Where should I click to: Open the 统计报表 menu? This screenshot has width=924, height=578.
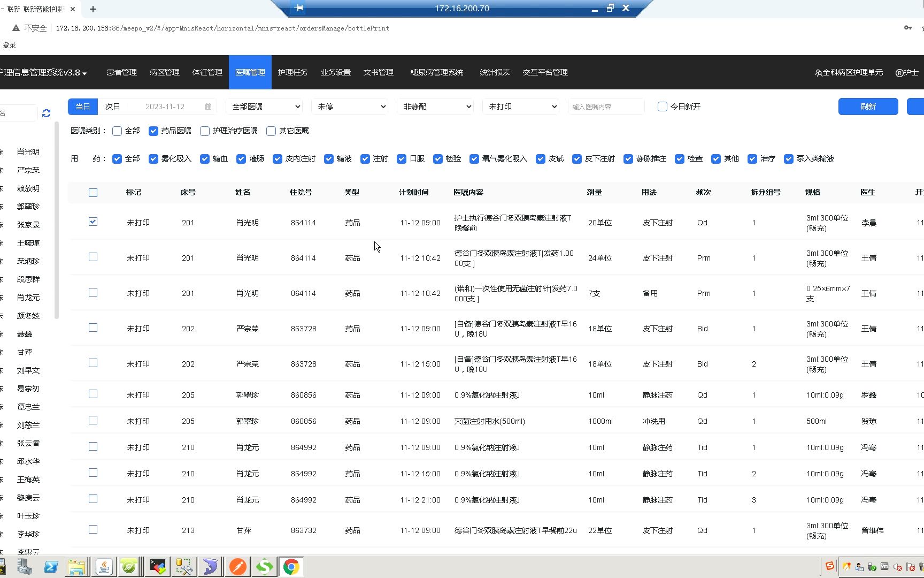[495, 72]
